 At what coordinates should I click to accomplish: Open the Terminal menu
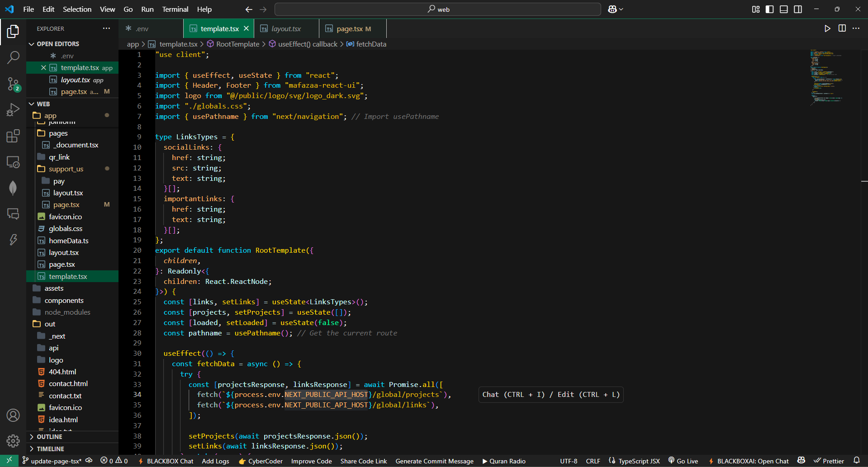tap(175, 9)
